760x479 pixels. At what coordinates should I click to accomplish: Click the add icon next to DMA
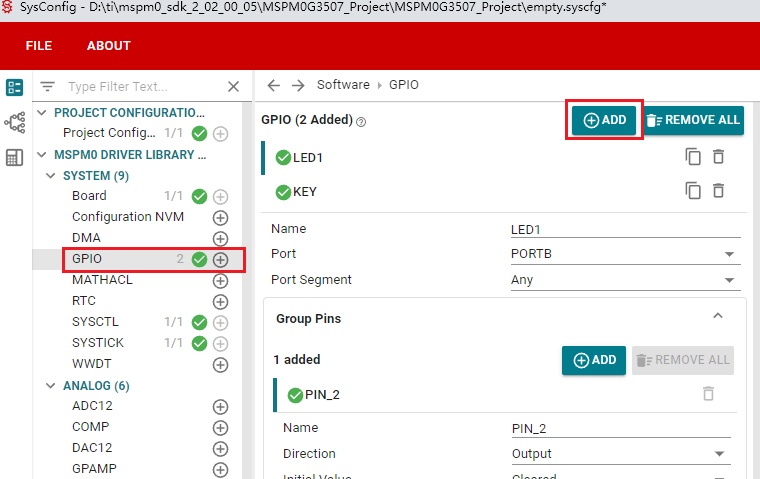221,238
